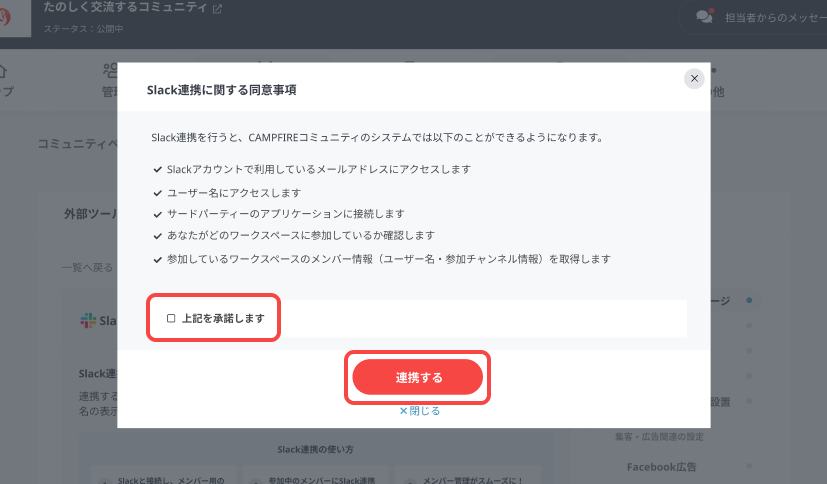Click the 一覧へ戻る back link
The width and height of the screenshot is (827, 484).
(87, 268)
